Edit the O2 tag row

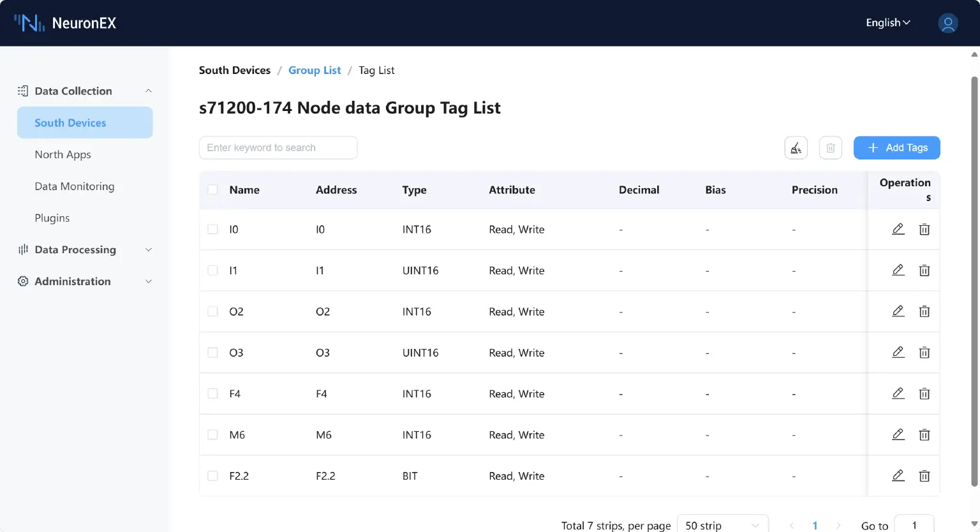click(x=898, y=311)
